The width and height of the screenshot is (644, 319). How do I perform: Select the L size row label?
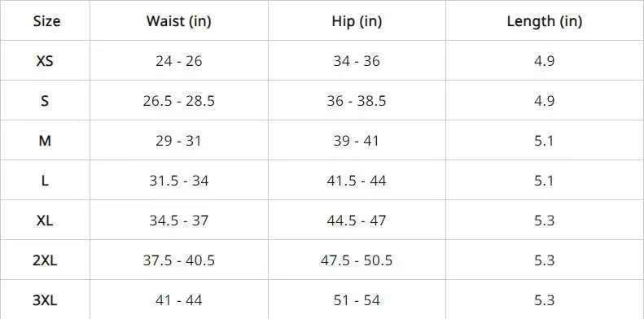pos(45,181)
